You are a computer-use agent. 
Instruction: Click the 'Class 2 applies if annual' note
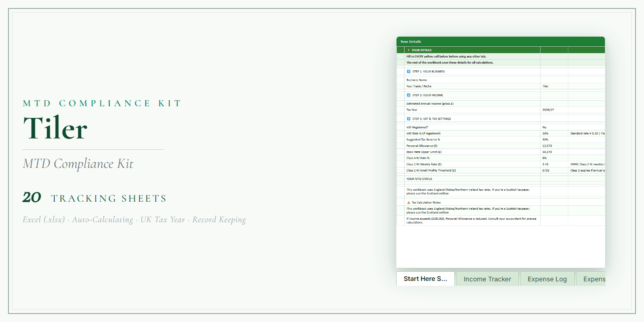pos(586,170)
